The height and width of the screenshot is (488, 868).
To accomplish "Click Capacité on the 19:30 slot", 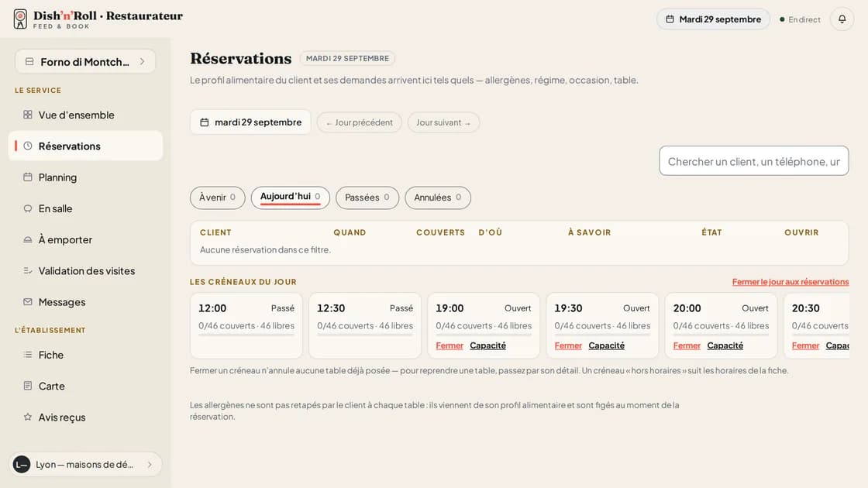I will (606, 345).
